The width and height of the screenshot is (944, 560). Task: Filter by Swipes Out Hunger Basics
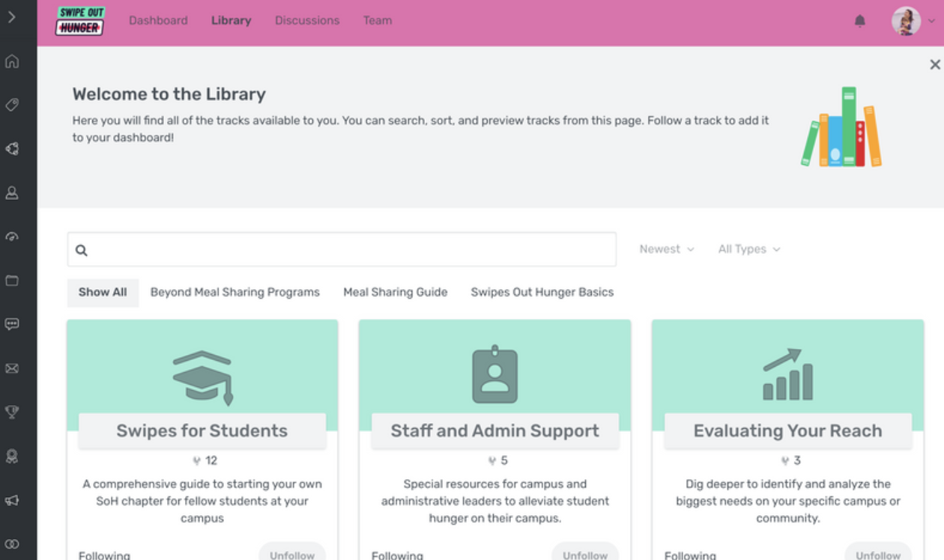(542, 292)
